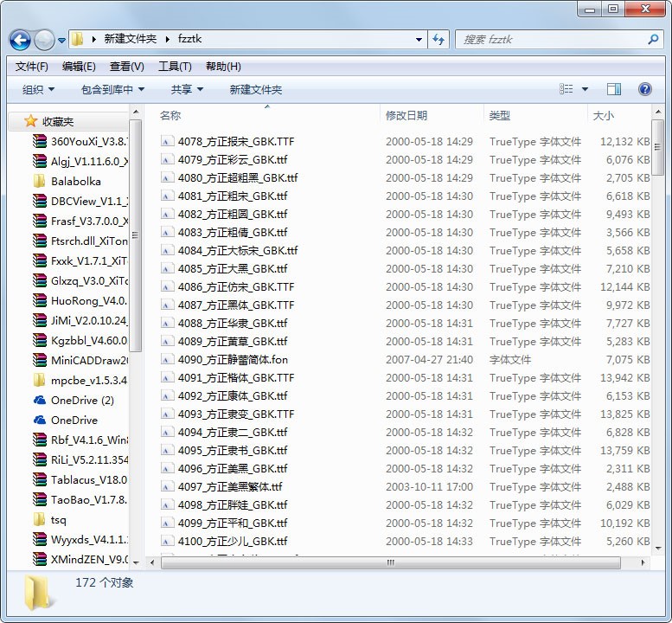Click the sidebar vertical scrollbar thumb

(x=136, y=235)
